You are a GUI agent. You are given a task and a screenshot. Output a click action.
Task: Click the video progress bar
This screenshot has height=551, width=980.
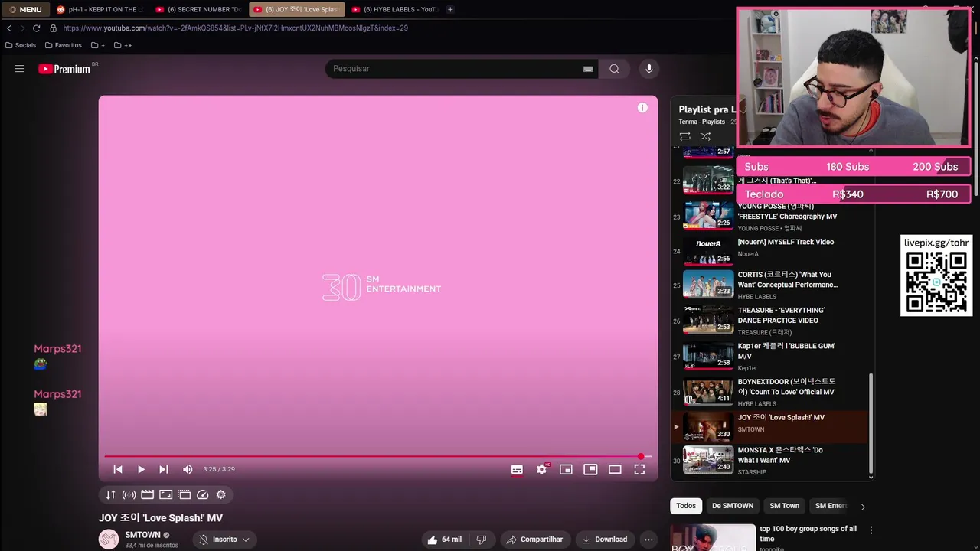pos(377,457)
